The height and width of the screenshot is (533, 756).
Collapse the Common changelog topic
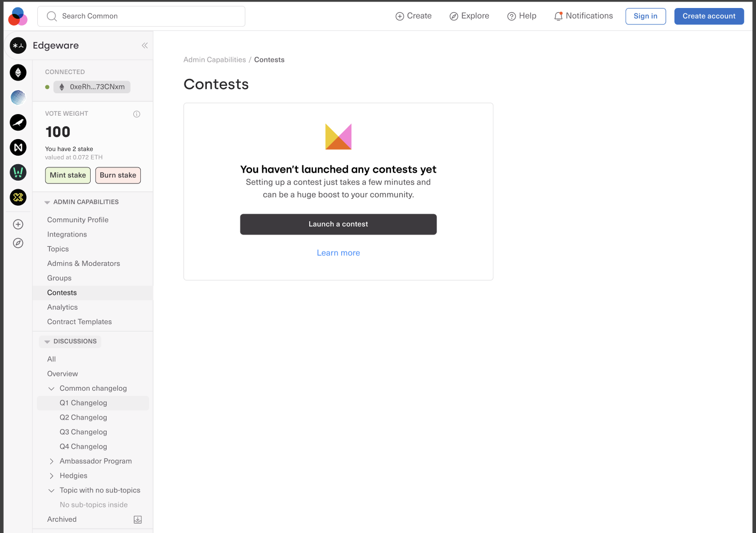(x=52, y=389)
